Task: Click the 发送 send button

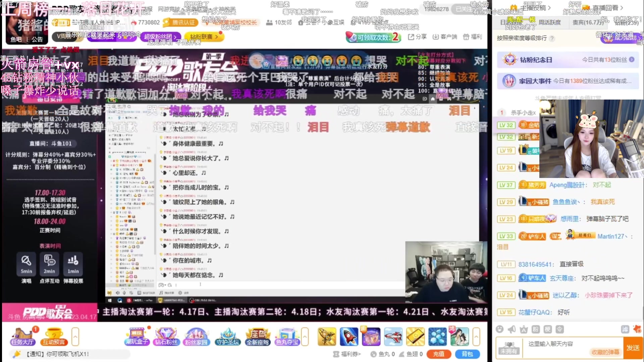Action: tap(633, 348)
